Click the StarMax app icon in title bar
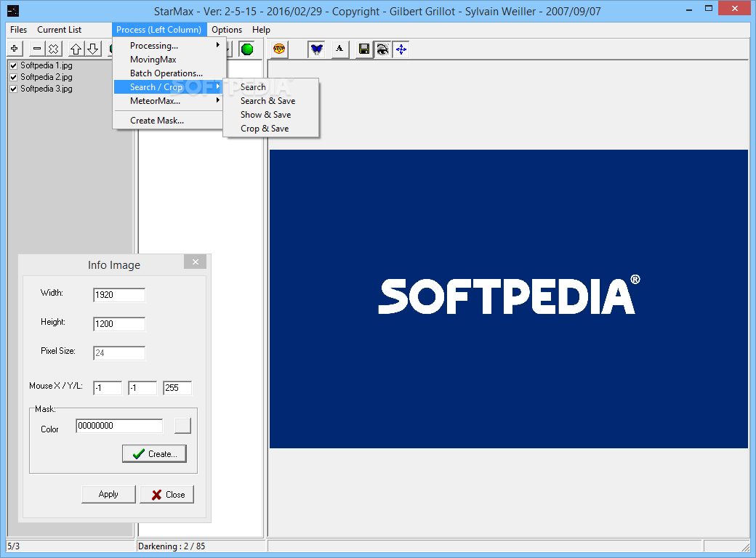 [x=13, y=11]
